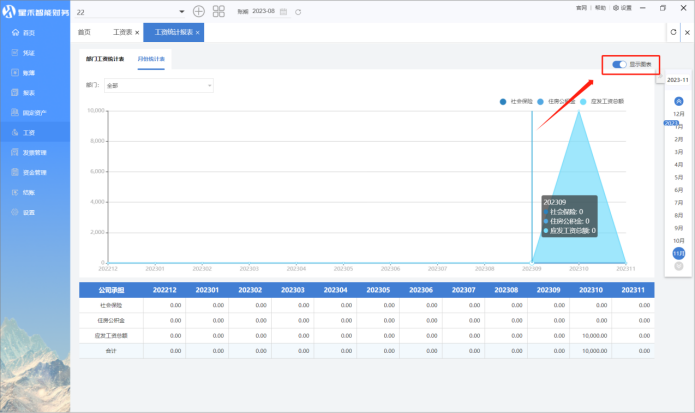Open 固定资产 in the sidebar

pos(34,113)
